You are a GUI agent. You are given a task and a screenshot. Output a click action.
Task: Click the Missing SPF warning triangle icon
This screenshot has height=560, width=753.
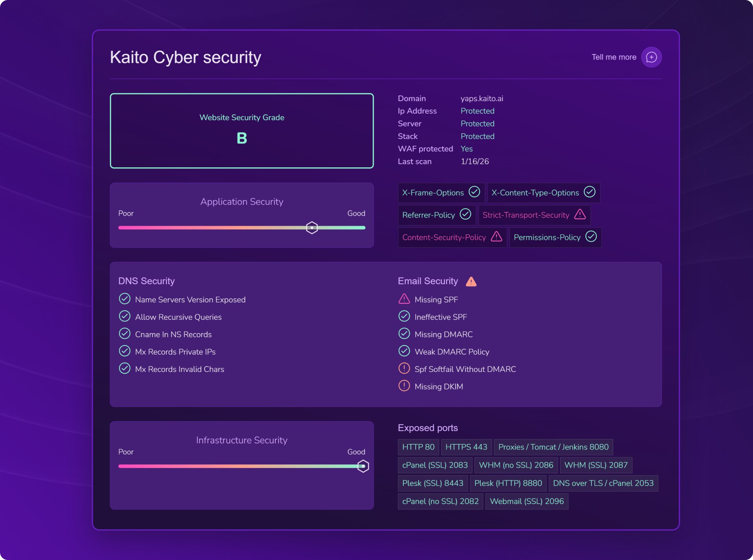[404, 299]
